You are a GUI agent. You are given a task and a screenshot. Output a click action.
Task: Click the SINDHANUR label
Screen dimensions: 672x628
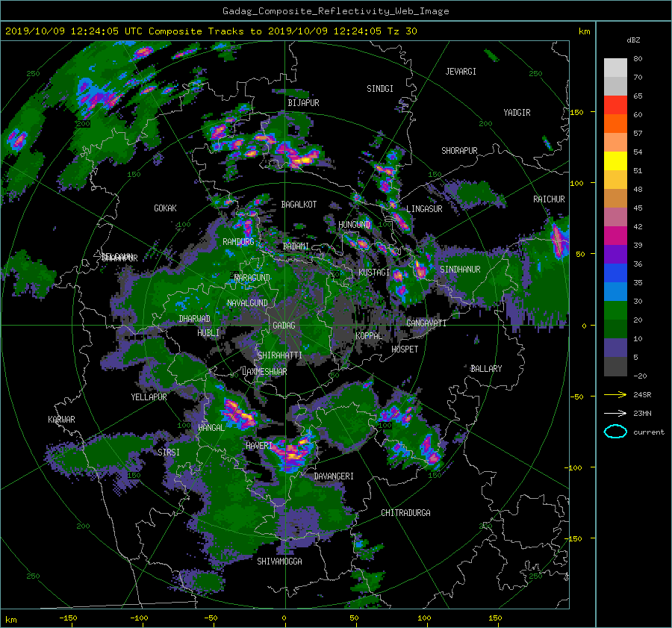point(460,270)
